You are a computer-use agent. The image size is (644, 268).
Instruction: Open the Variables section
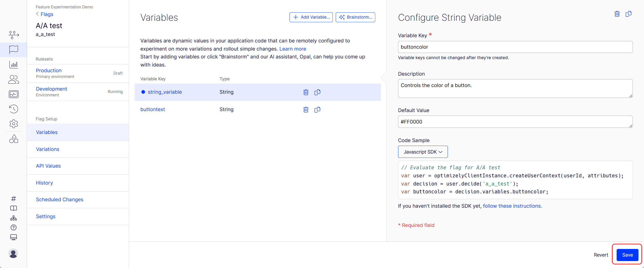pyautogui.click(x=78, y=132)
